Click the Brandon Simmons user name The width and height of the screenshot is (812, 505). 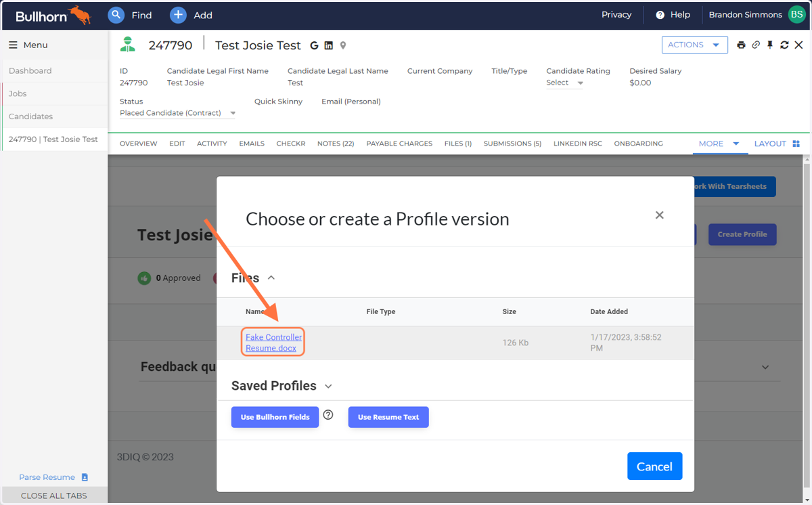745,15
